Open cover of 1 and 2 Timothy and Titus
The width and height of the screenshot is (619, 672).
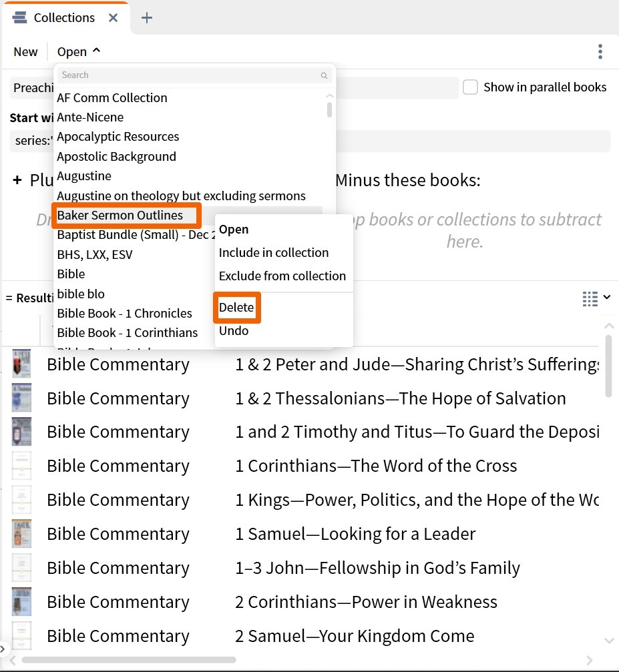click(x=21, y=432)
